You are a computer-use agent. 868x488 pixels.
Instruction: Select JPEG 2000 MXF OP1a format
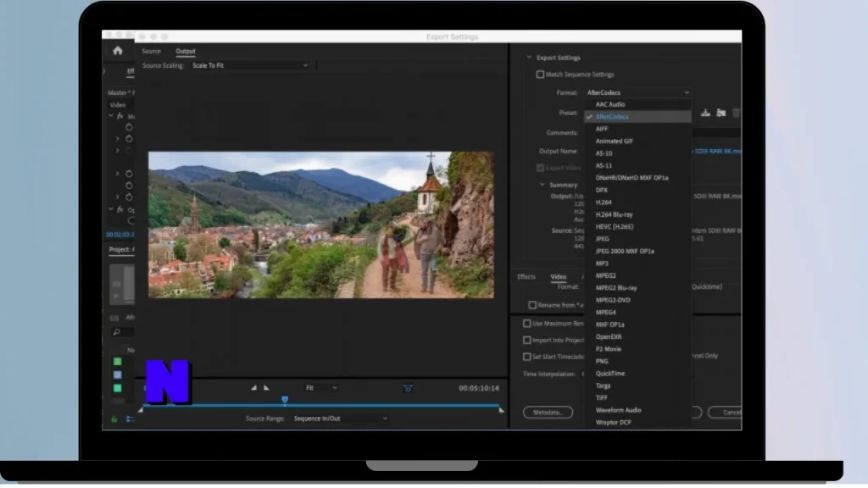pos(637,251)
